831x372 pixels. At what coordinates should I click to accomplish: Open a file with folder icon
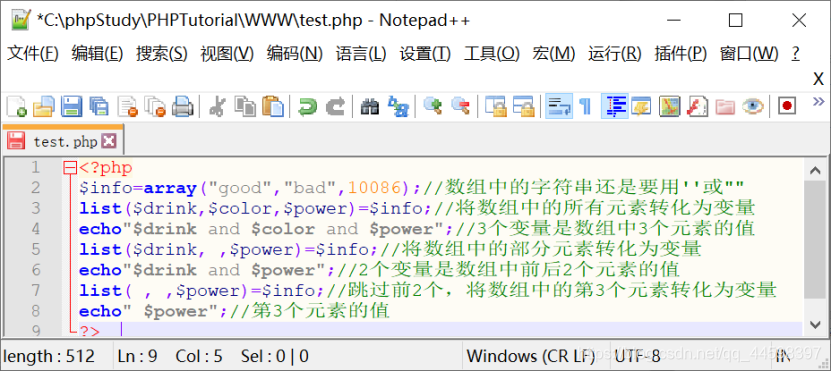[43, 107]
